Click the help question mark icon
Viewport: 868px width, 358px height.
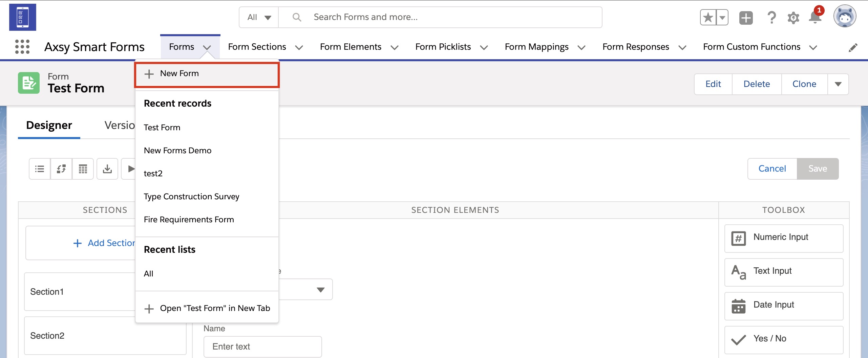771,18
